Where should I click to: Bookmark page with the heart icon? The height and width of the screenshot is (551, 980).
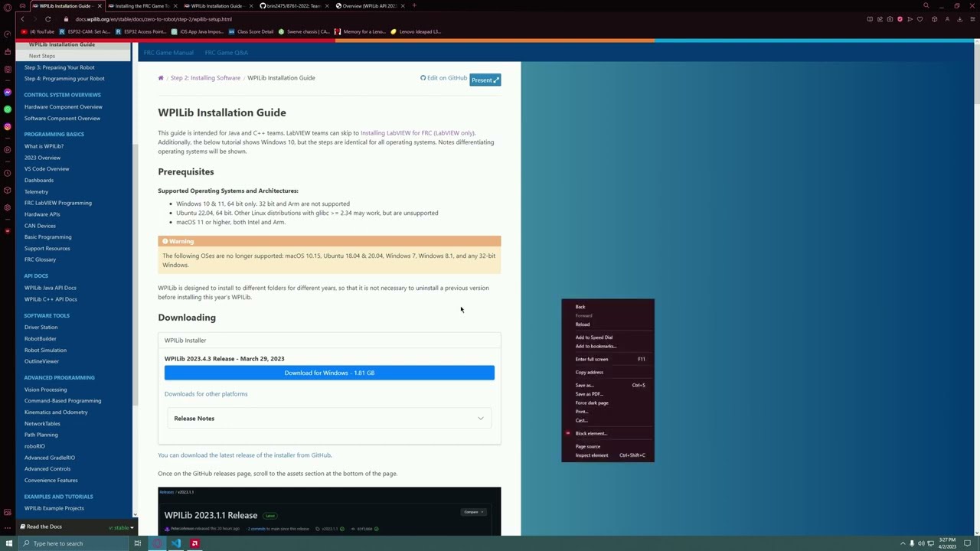[920, 19]
